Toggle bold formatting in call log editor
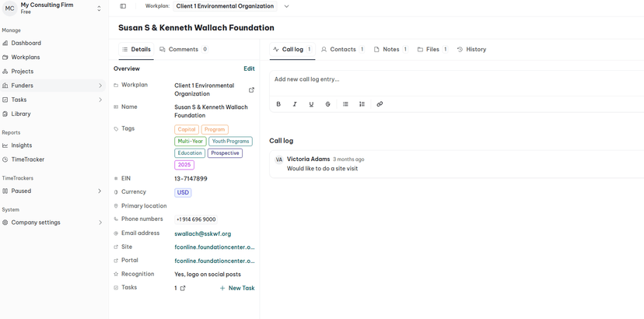Screen dimensions: 644x319 click(x=278, y=104)
